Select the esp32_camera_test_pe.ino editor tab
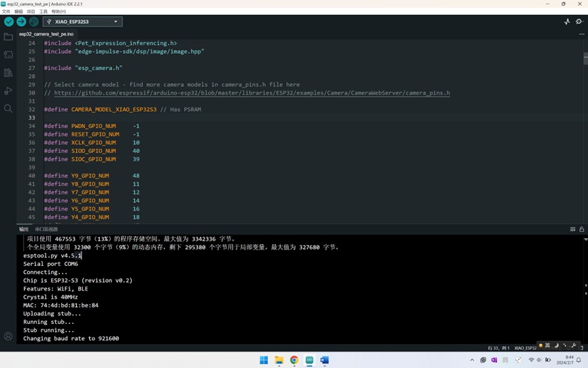This screenshot has width=588, height=368. 46,34
